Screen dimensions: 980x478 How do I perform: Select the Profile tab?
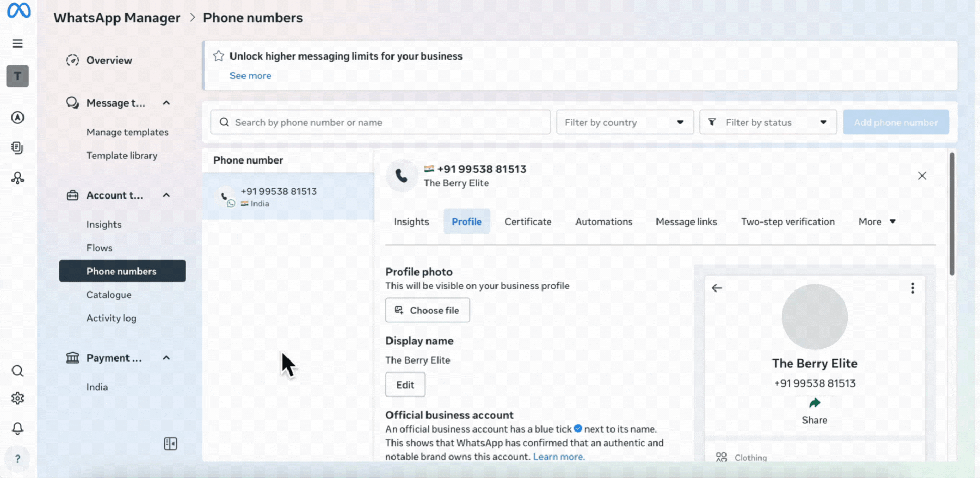pyautogui.click(x=467, y=221)
